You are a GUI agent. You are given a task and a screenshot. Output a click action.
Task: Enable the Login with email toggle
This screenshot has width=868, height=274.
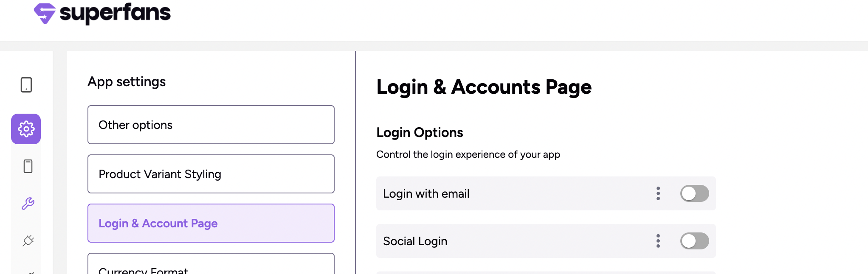pos(694,193)
